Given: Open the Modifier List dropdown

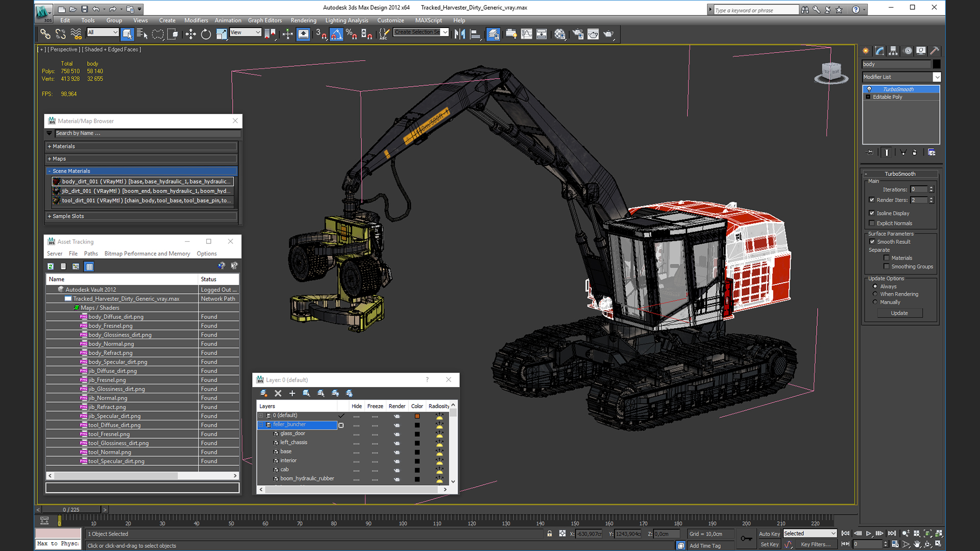Looking at the screenshot, I should (937, 77).
